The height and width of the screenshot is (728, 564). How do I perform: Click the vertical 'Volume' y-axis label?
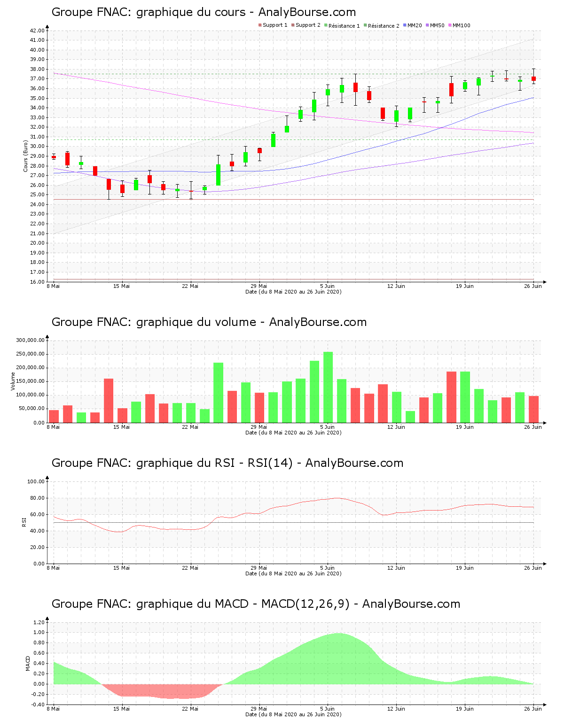tap(13, 381)
